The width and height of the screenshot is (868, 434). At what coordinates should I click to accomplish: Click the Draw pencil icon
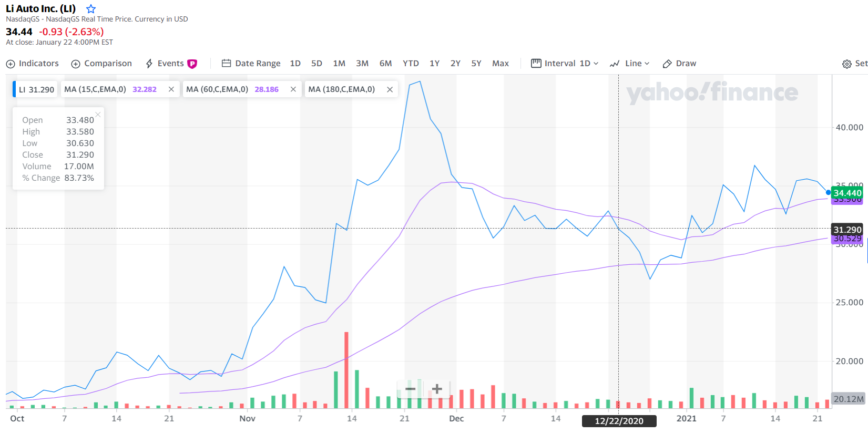(x=667, y=64)
